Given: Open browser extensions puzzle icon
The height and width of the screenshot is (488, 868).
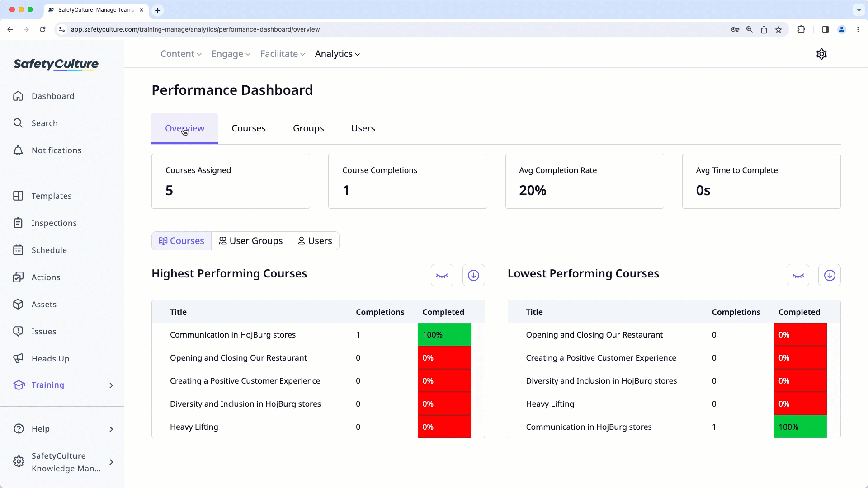Looking at the screenshot, I should click(801, 29).
